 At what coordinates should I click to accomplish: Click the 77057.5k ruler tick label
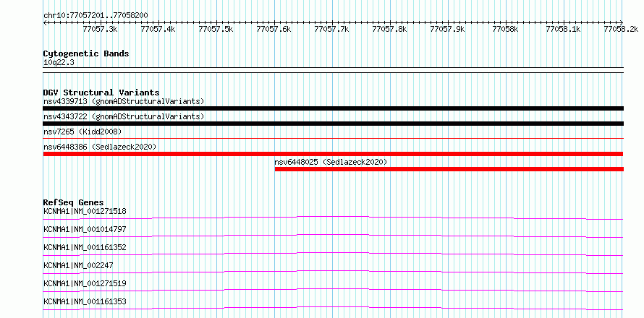pos(216,29)
